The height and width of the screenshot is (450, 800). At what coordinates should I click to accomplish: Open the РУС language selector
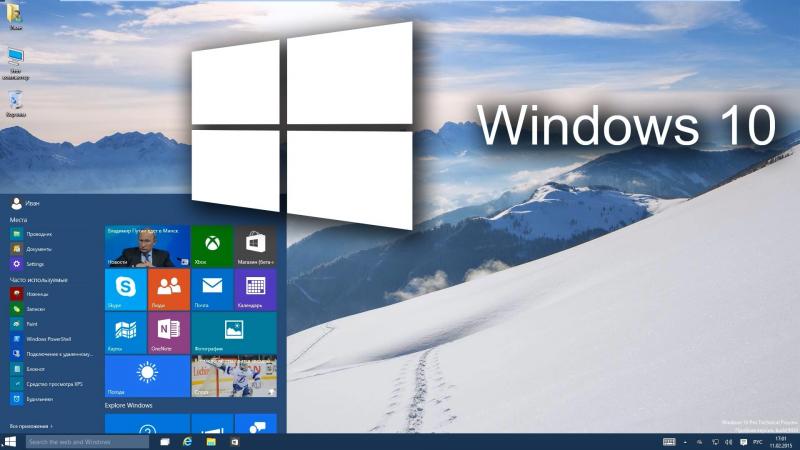click(758, 442)
